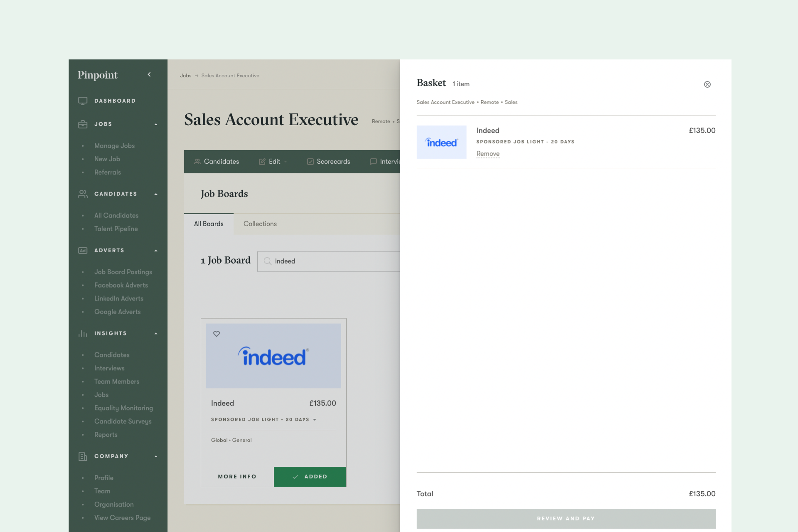Toggle the green Added button off
The width and height of the screenshot is (798, 532).
coord(310,476)
